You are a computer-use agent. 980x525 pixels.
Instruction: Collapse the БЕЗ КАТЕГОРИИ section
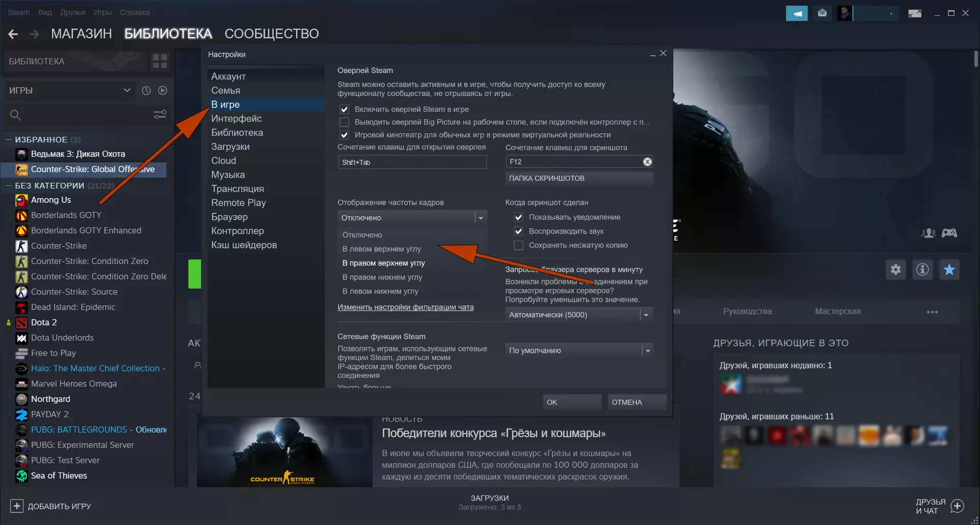click(9, 185)
